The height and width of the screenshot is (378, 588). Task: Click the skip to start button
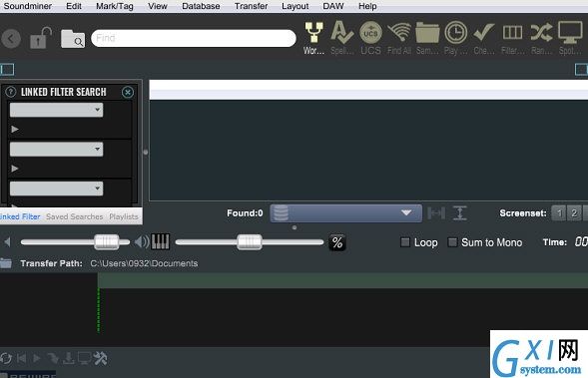(x=21, y=358)
